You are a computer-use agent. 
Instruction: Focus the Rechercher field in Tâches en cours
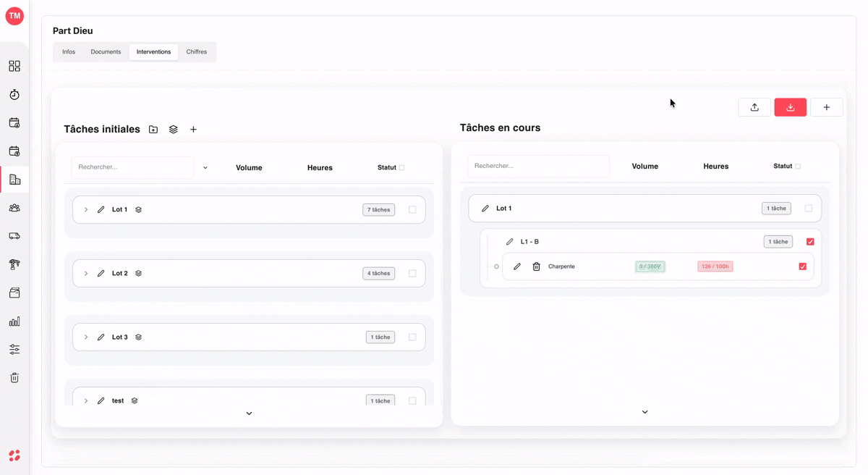click(x=539, y=166)
